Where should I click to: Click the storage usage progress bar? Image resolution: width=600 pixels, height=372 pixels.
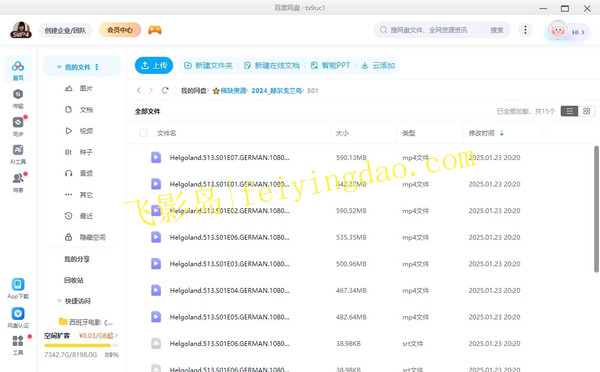pos(81,345)
